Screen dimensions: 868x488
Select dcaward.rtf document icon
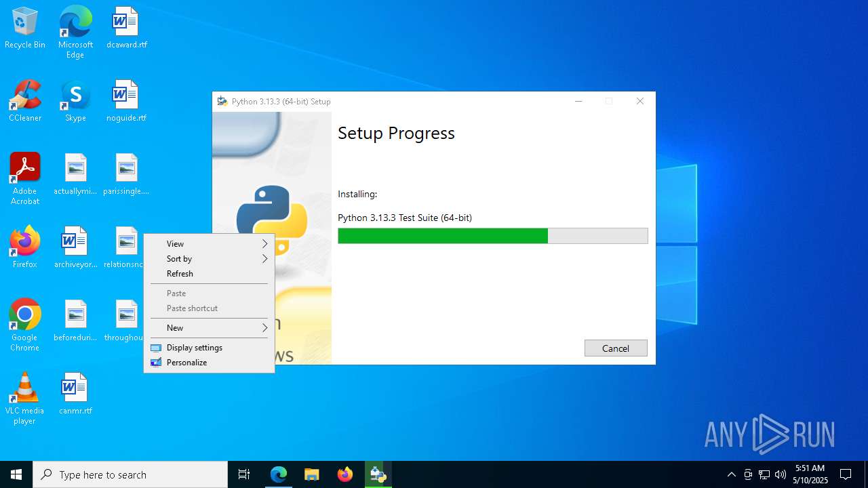(x=126, y=28)
